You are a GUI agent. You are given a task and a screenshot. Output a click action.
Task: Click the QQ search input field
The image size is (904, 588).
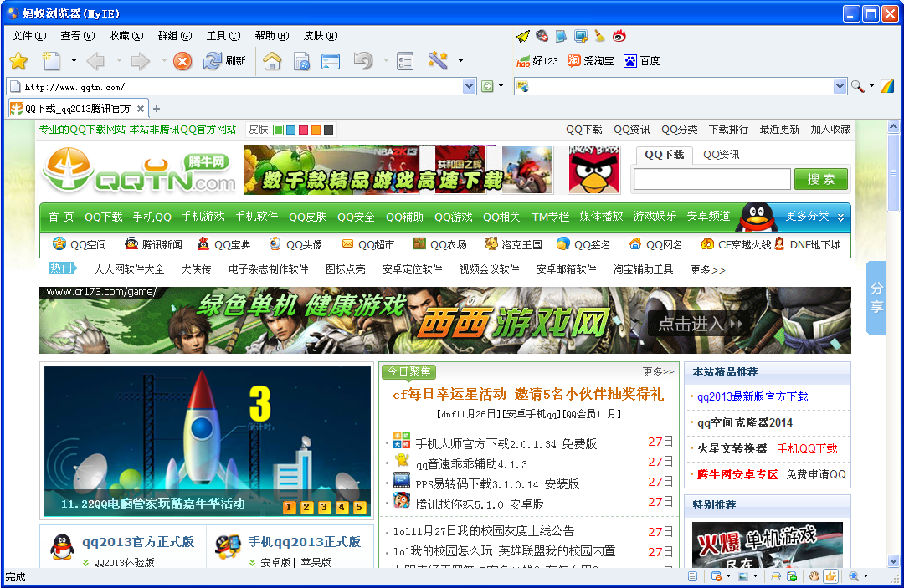[x=711, y=179]
